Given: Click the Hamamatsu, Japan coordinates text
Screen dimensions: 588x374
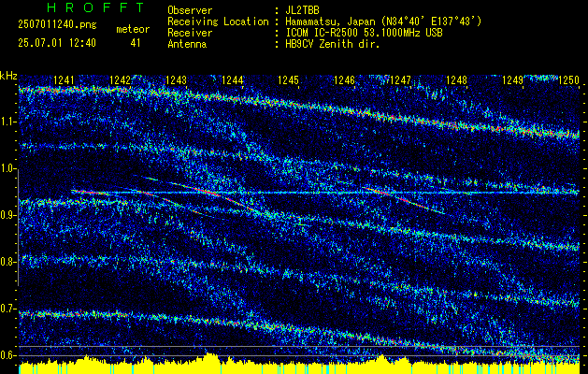Looking at the screenshot, I should 383,22.
